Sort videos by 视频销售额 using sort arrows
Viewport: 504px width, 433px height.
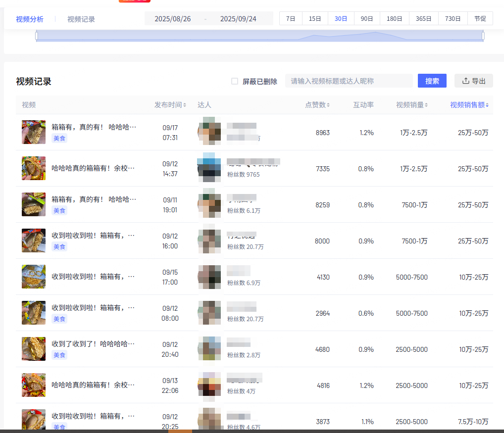(487, 104)
